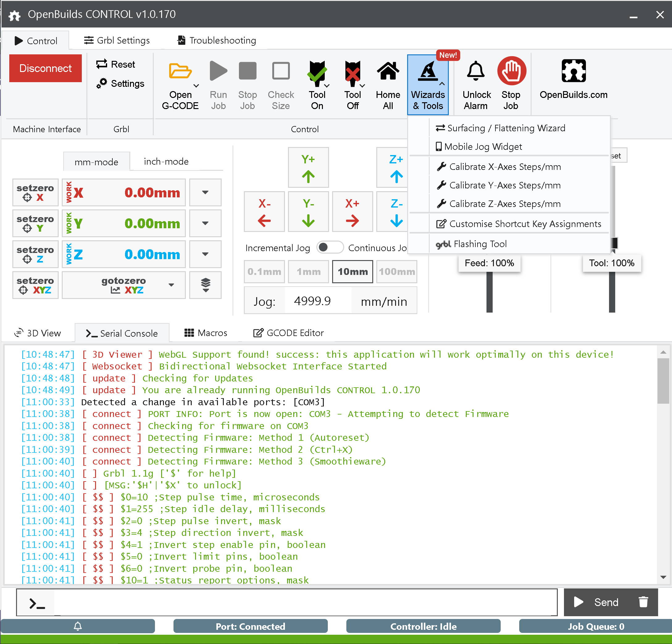The width and height of the screenshot is (672, 644).
Task: Choose Surfacing / Flattening Wizard
Action: (x=509, y=128)
